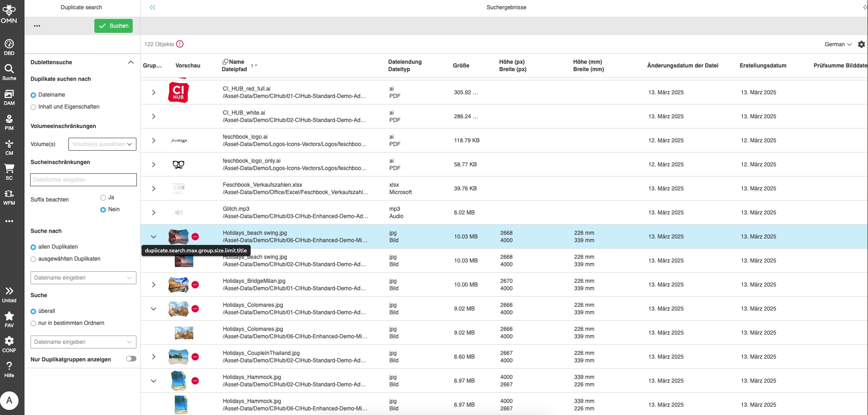Choose 'nur in bestimmten Ordnern' option
Viewport: 868px width, 415px height.
click(33, 323)
